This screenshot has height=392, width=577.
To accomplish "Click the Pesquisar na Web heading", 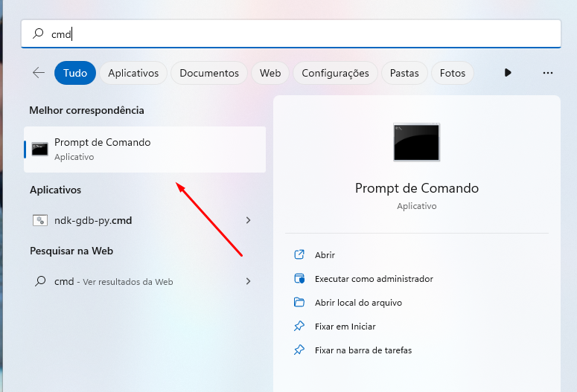I will 71,251.
